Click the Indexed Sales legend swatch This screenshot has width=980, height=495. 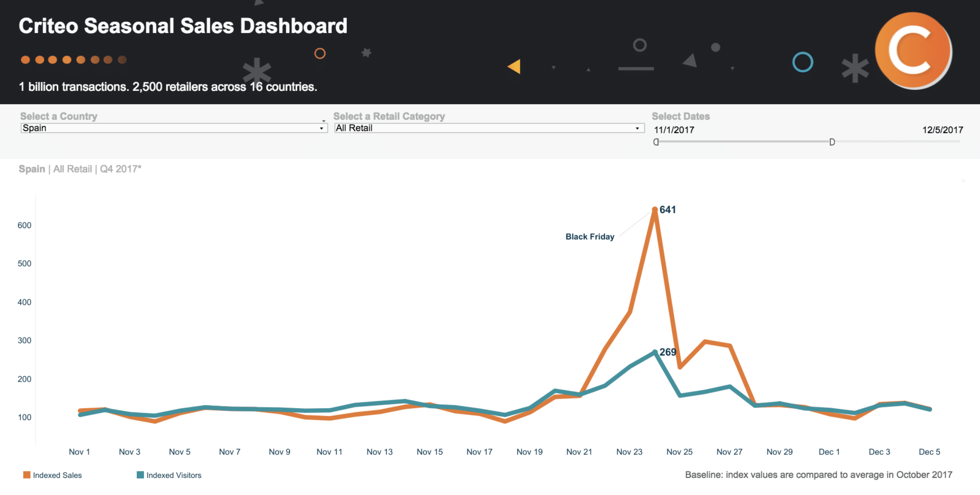27,475
